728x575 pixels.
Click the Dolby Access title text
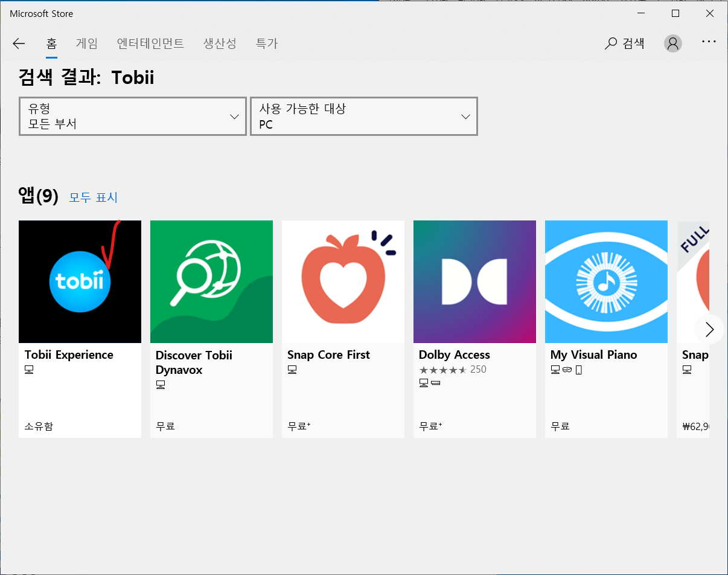[x=455, y=355]
